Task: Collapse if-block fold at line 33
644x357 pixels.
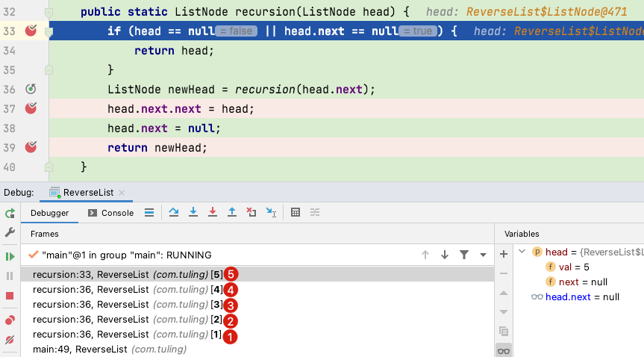Action: 49,31
